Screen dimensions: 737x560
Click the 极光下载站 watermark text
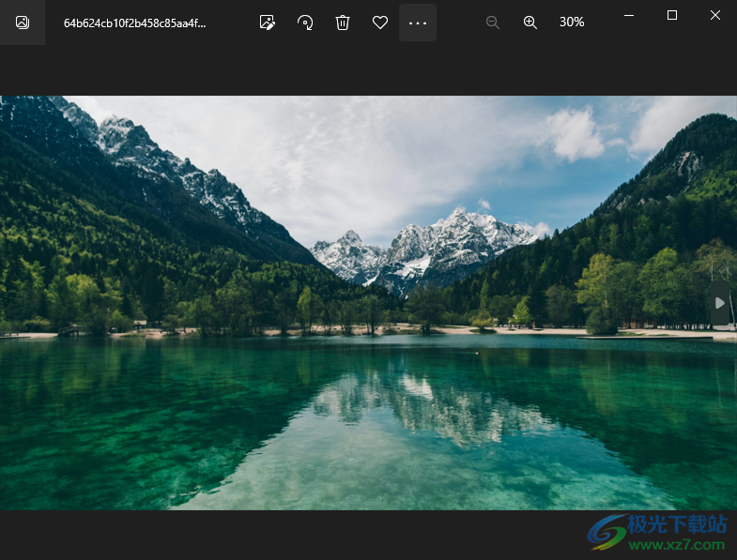tap(677, 524)
